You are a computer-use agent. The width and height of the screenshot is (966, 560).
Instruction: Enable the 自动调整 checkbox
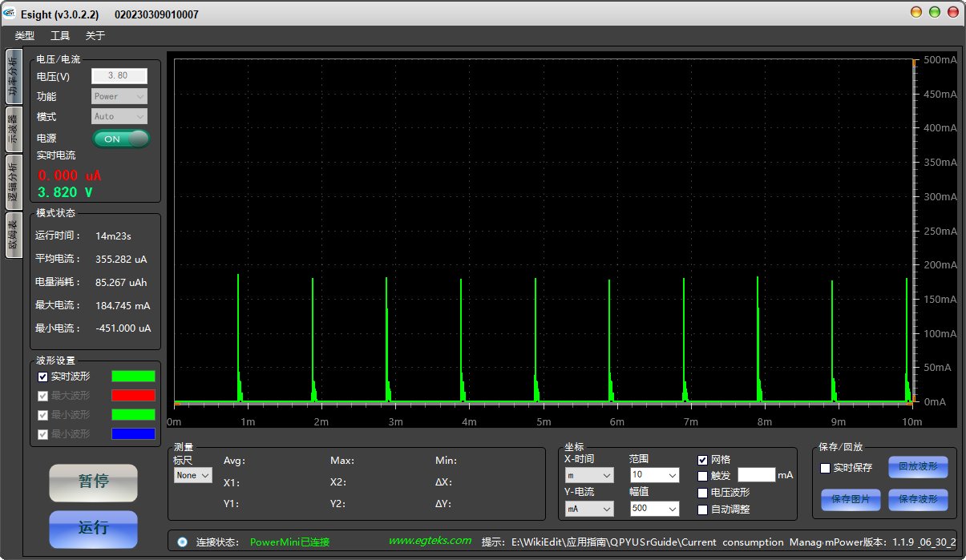(x=703, y=510)
